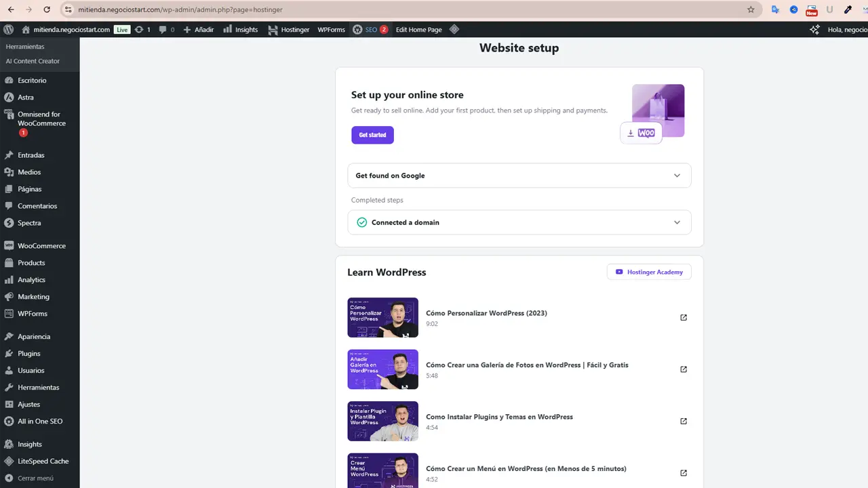Reload the page in the browser
Image resolution: width=868 pixels, height=488 pixels.
(46, 9)
